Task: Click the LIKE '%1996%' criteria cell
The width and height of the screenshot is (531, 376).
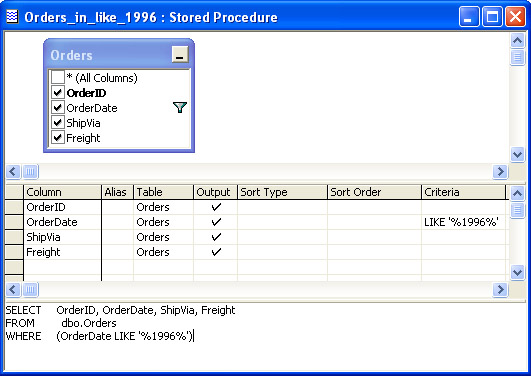Action: pos(463,222)
